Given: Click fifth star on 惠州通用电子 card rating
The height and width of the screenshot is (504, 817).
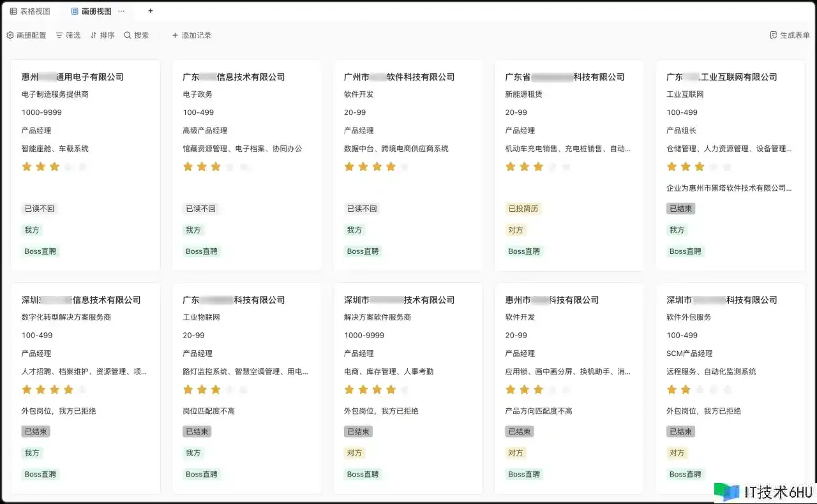Looking at the screenshot, I should (82, 167).
